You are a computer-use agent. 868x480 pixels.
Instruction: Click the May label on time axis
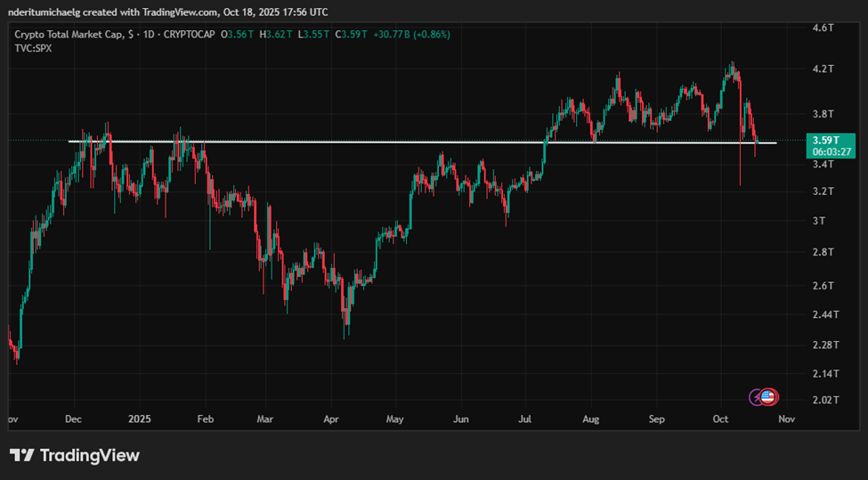[x=394, y=419]
